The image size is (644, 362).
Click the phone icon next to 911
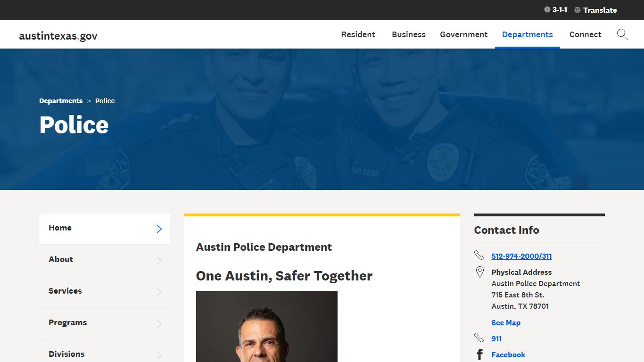point(479,338)
